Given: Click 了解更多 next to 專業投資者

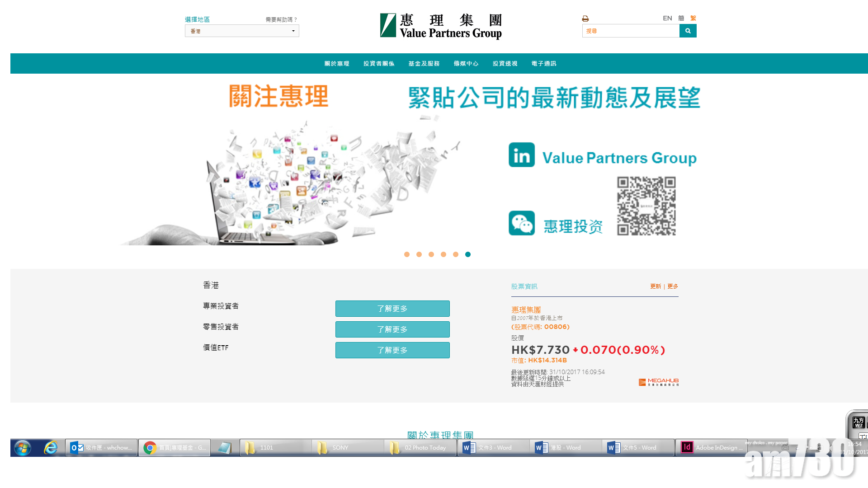Looking at the screenshot, I should [392, 308].
